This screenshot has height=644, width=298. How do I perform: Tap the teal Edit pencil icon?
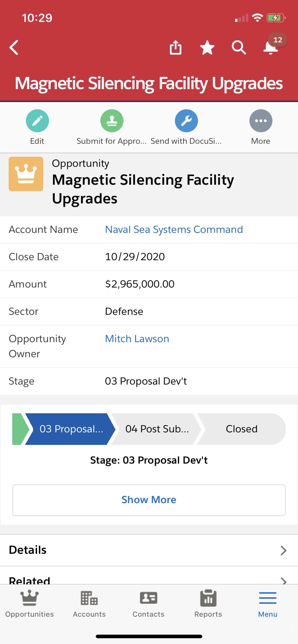click(37, 121)
